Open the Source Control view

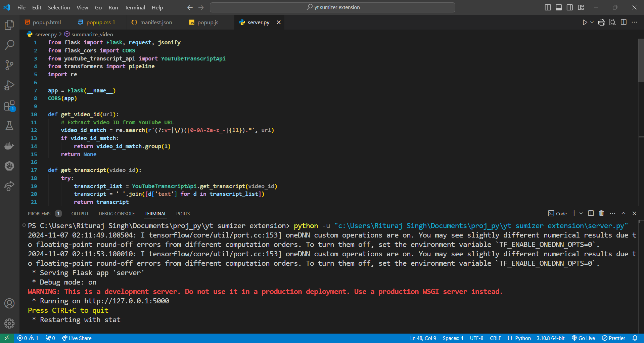tap(9, 65)
